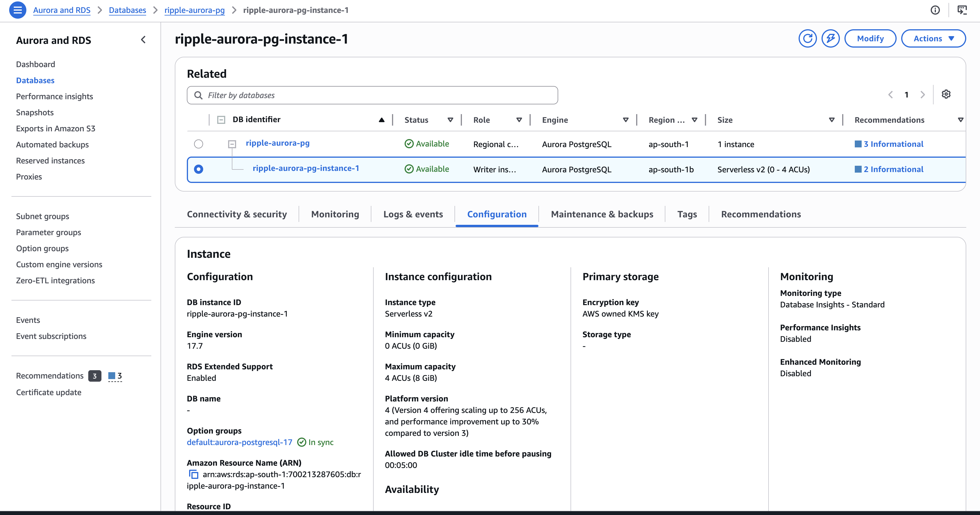Go to Snapshots in sidebar
Viewport: 980px width, 515px height.
point(35,113)
